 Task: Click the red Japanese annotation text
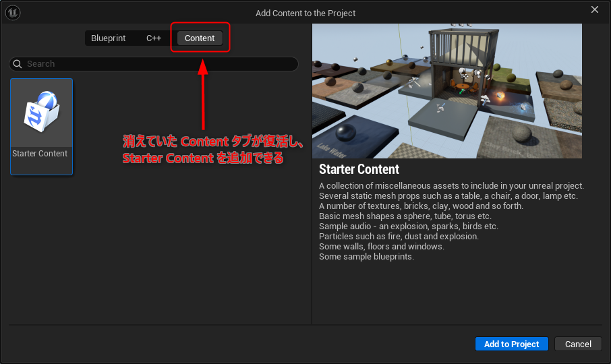click(213, 150)
